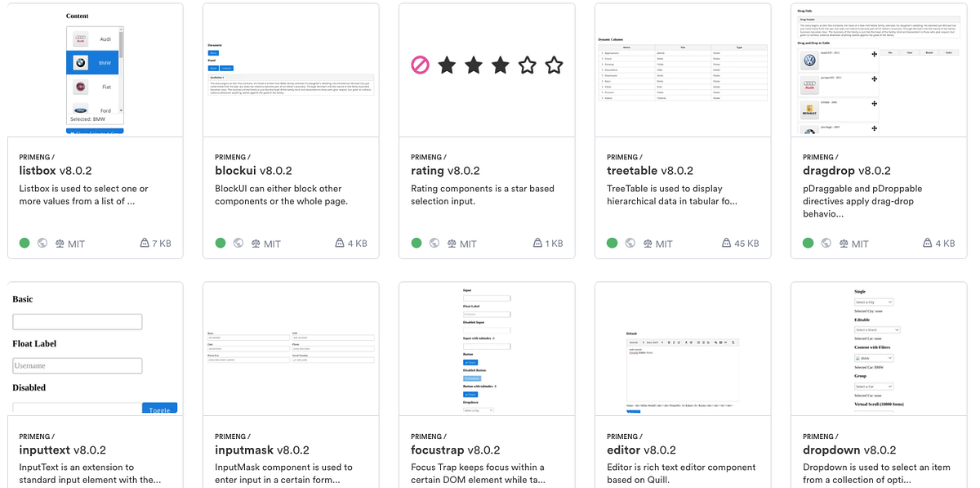This screenshot has height=488, width=980.
Task: Click the green status dot on blockui card
Action: tap(220, 243)
